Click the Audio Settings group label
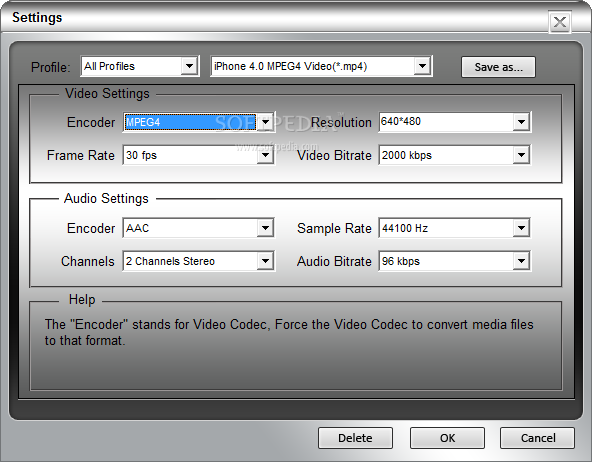Viewport: 592px width, 462px height. coord(106,199)
